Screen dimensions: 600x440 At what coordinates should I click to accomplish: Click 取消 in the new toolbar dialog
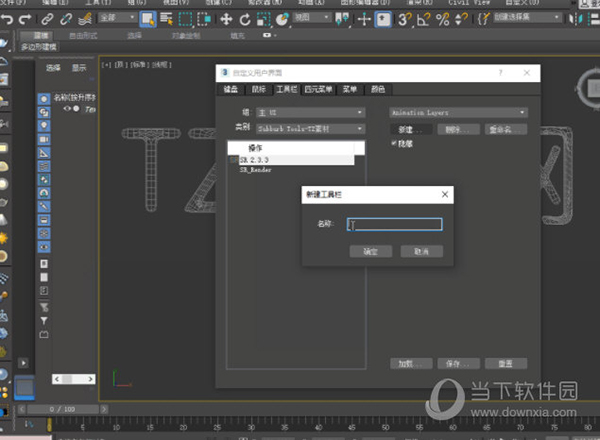pos(422,251)
